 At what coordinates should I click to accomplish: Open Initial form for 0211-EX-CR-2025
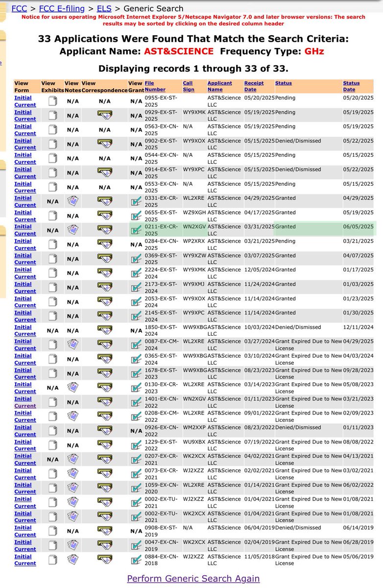pos(23,227)
